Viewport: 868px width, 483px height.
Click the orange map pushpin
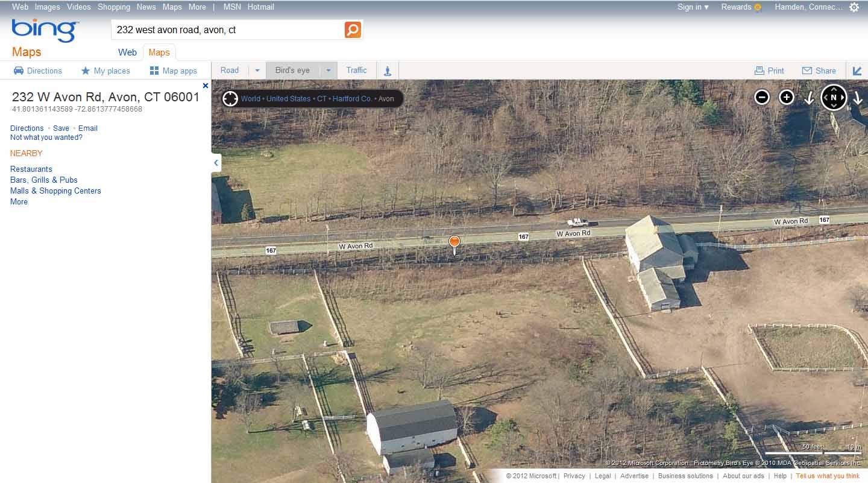pos(454,244)
